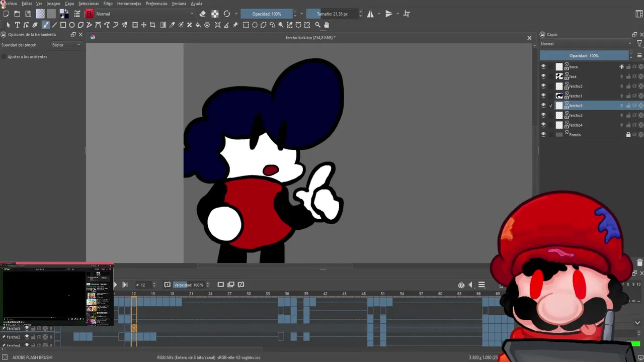This screenshot has height=362, width=644.
Task: Set the timeline Velocidad speed field
Action: click(189, 285)
